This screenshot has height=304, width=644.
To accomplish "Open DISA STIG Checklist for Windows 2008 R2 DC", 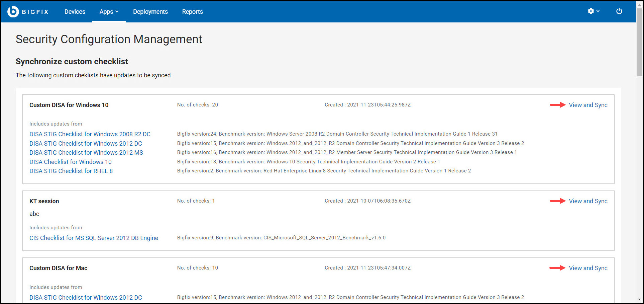I will (x=90, y=134).
